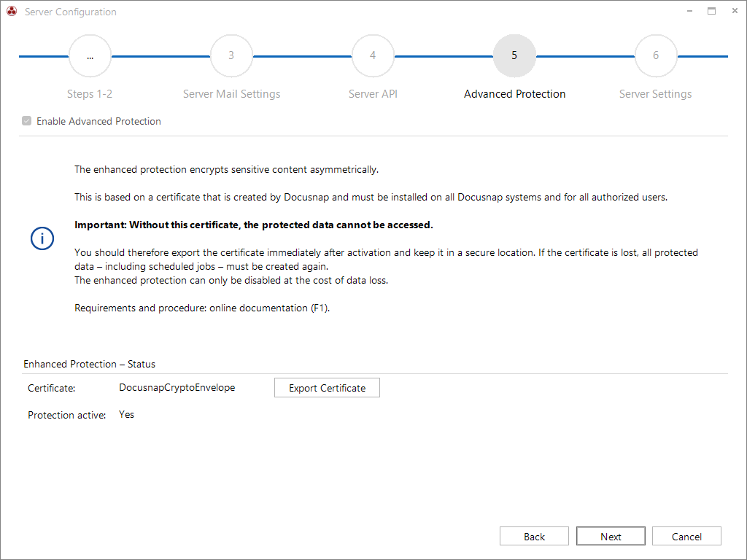Cancel the server configuration wizard
Viewport: 747px width, 560px height.
[686, 536]
